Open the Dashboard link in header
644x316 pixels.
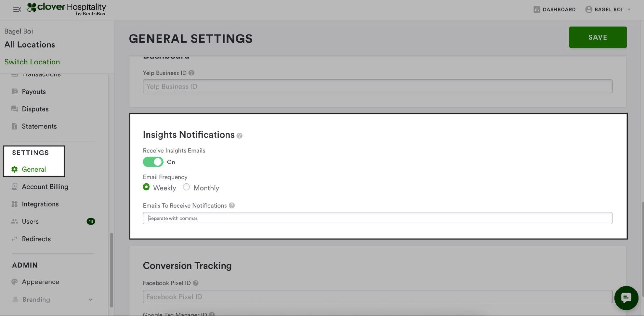point(554,9)
